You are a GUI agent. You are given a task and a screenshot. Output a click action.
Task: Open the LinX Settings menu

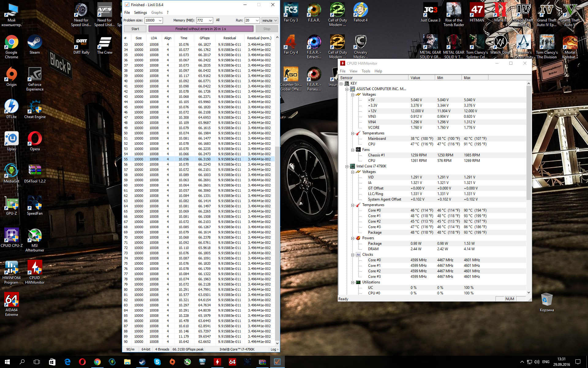[x=140, y=13]
